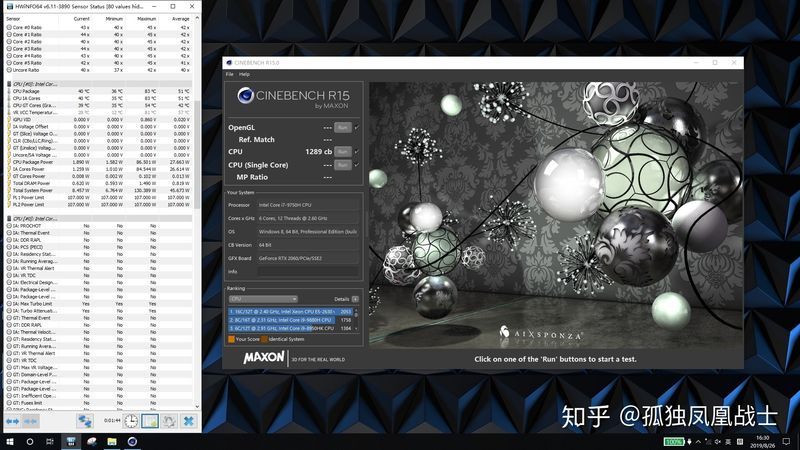The image size is (800, 450).
Task: Select the CPU Package Power row
Action: (x=98, y=162)
